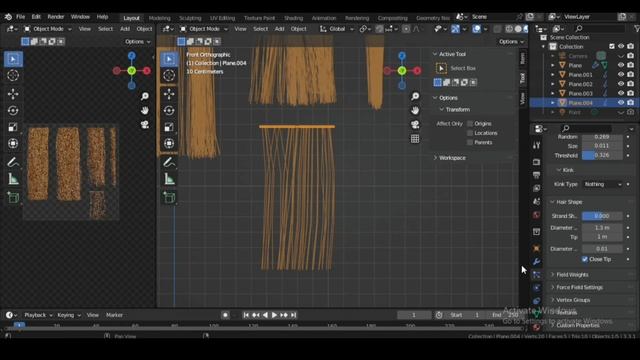Click the pan hand icon in main viewport
The image size is (640, 360).
click(415, 110)
